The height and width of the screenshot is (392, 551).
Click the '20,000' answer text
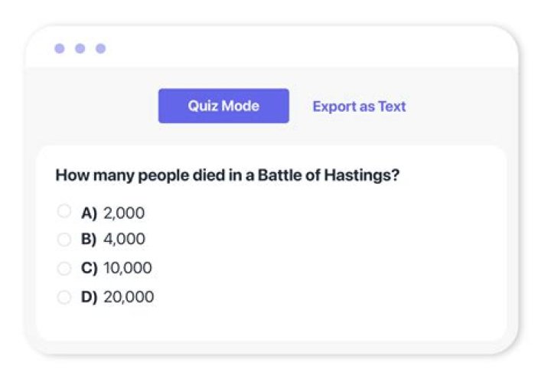coord(129,297)
